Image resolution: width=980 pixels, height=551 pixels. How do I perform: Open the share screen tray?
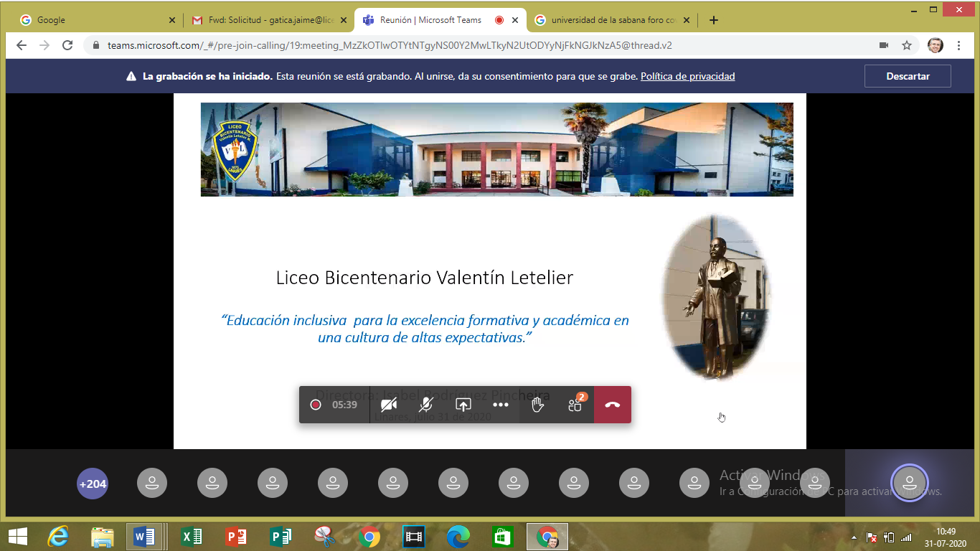coord(463,405)
